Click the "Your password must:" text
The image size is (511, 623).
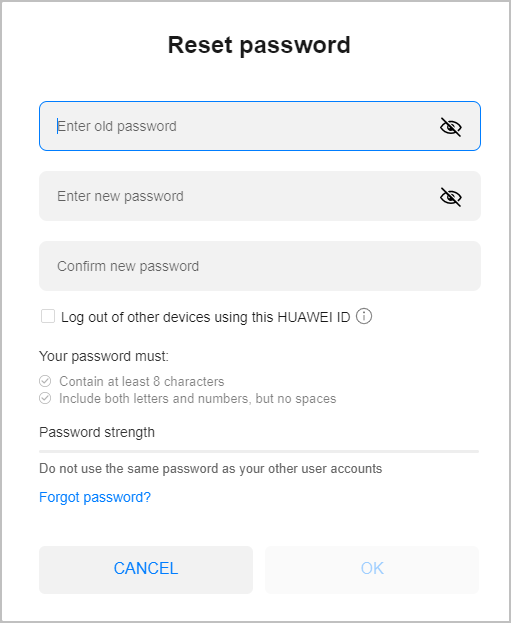pos(104,356)
